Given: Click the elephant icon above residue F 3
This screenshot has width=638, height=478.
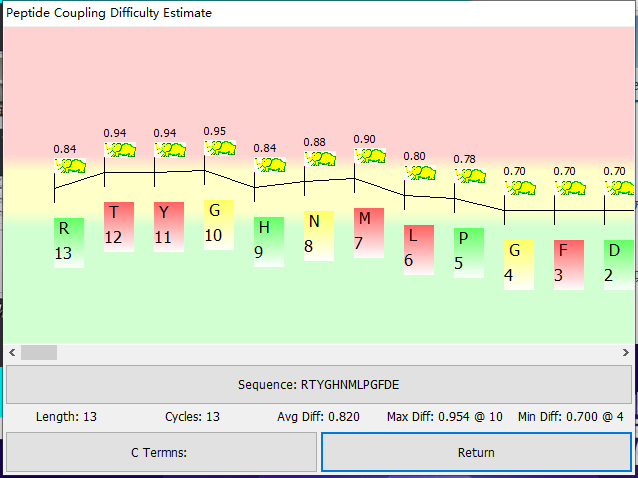Looking at the screenshot, I should click(570, 188).
